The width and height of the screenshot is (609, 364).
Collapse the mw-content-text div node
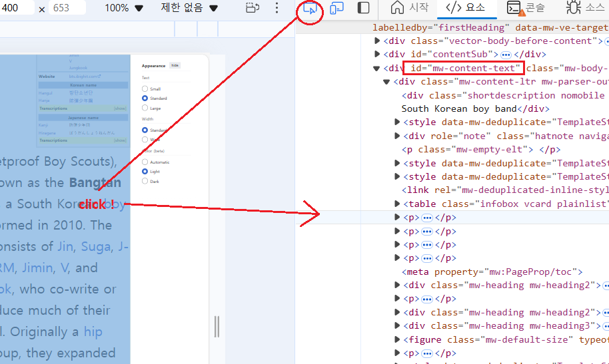(x=376, y=69)
